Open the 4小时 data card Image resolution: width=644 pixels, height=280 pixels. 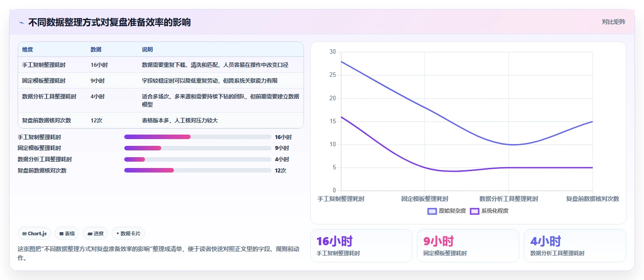click(x=575, y=246)
